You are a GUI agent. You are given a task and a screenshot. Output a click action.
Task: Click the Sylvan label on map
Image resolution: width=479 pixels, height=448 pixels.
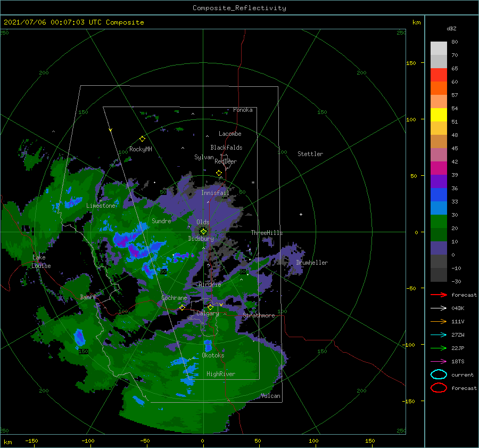[x=204, y=157]
